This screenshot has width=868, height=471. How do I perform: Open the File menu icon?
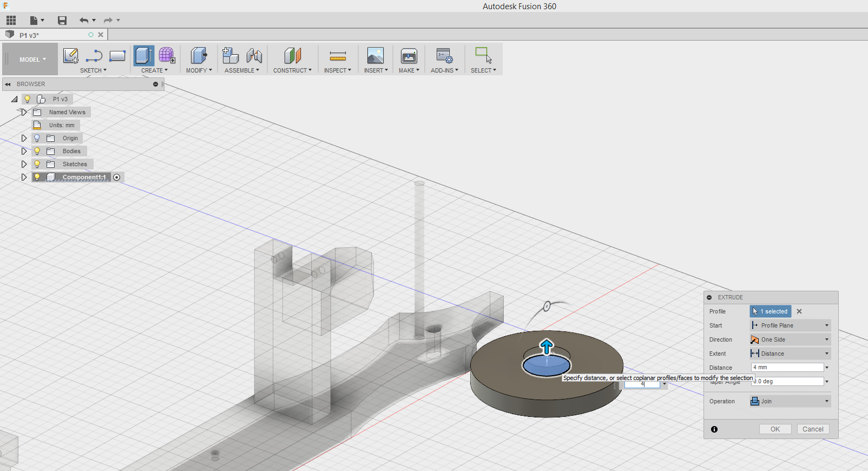[36, 21]
